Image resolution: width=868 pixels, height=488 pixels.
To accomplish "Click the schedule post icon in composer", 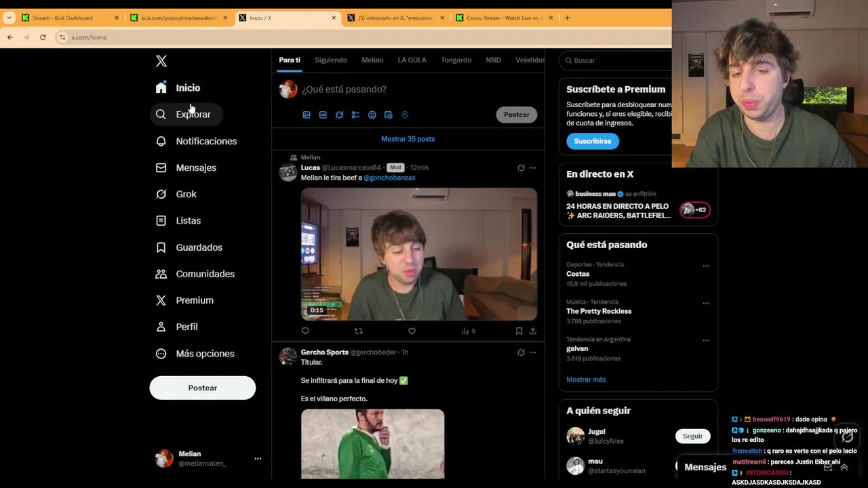I will tap(389, 115).
